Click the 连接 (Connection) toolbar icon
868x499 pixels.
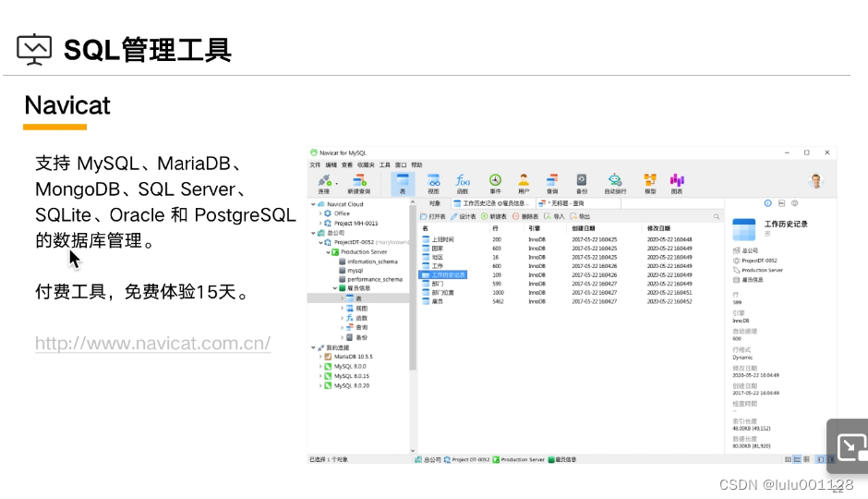pos(324,183)
